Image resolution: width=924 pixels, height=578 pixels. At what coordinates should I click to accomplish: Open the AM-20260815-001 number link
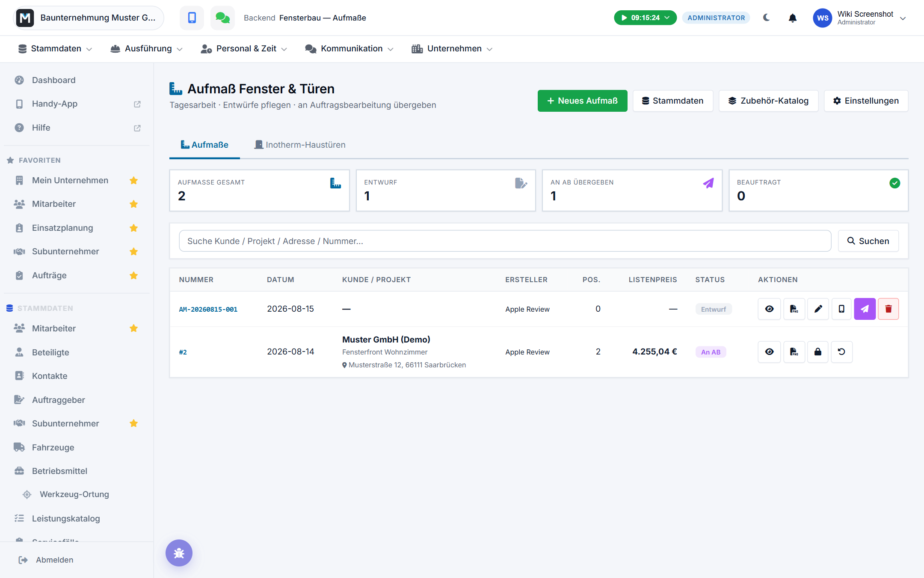(x=208, y=309)
